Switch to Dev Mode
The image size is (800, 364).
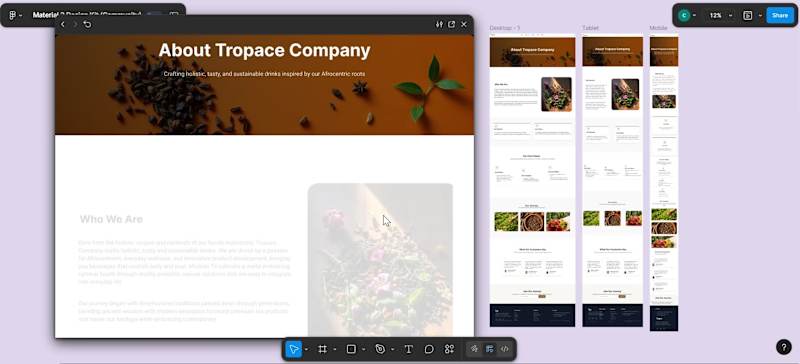(x=505, y=349)
